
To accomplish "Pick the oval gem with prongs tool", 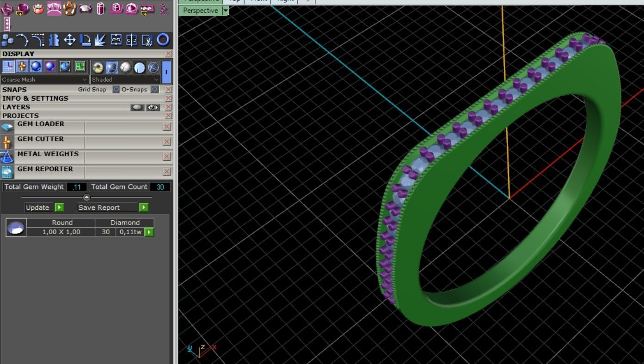I will point(86,8).
